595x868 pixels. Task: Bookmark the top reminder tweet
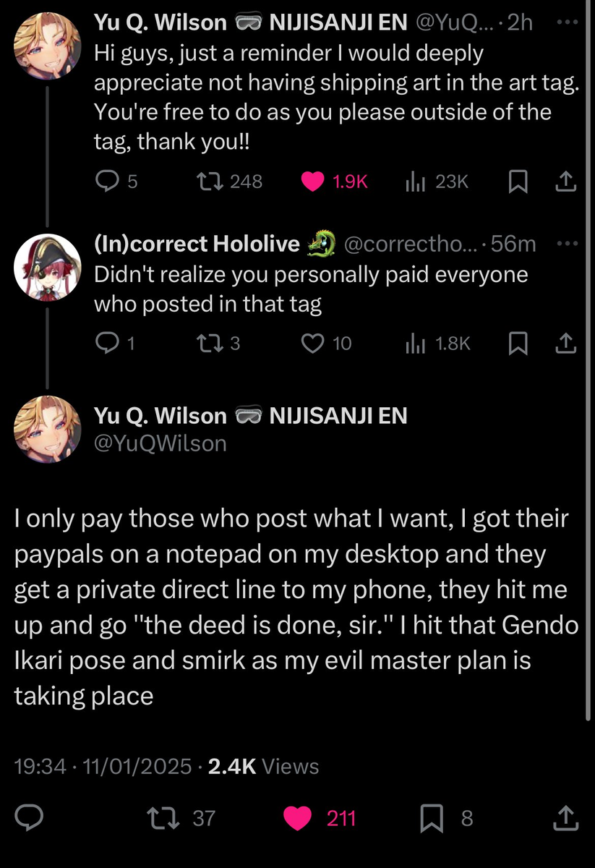pyautogui.click(x=517, y=182)
